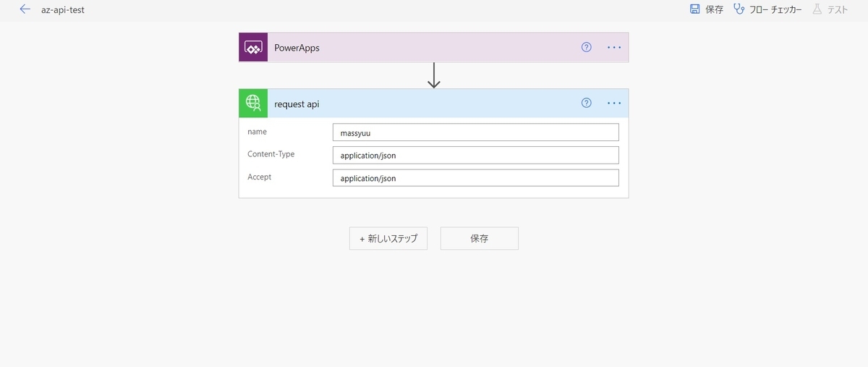Go back with the left arrow icon
The width and height of the screenshot is (868, 367).
pyautogui.click(x=25, y=9)
